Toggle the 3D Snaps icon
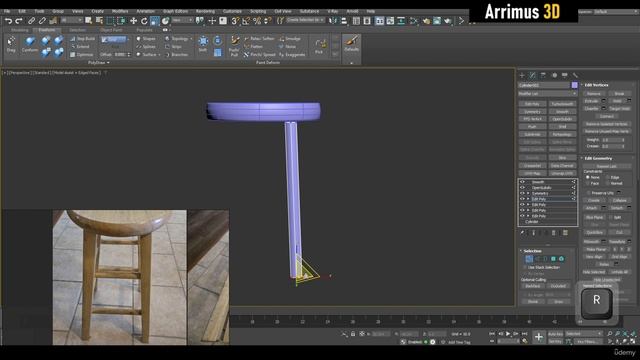Image resolution: width=640 pixels, height=360 pixels. 236,20
